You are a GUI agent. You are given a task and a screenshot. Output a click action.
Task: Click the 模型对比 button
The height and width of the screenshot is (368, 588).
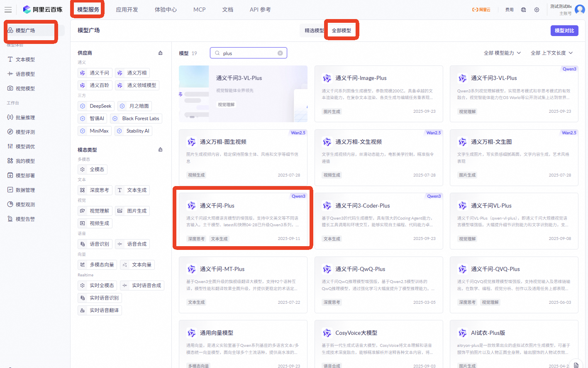[x=564, y=30]
